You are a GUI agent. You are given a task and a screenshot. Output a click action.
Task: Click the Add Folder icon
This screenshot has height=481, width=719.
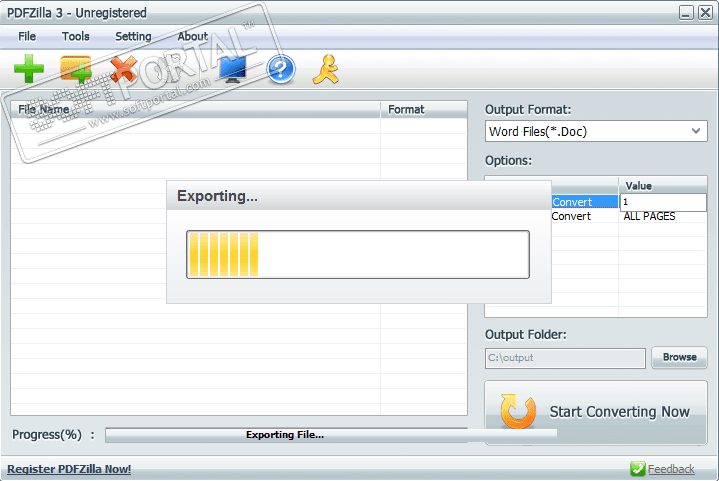point(76,69)
